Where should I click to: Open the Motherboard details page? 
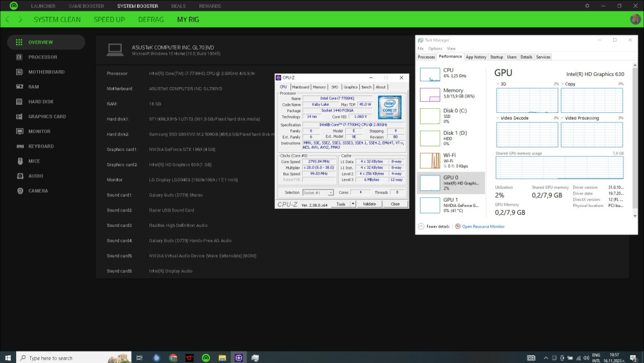pyautogui.click(x=46, y=72)
